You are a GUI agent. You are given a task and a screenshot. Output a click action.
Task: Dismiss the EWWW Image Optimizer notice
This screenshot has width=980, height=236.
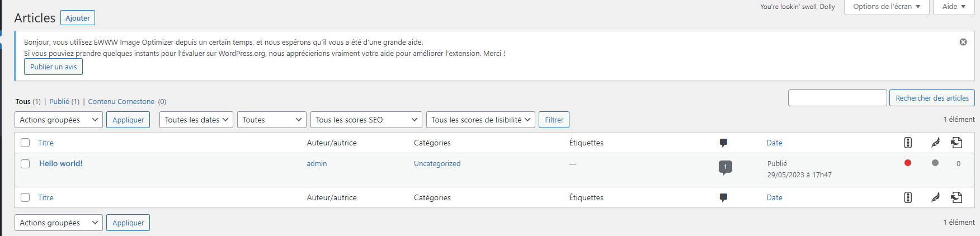point(963,42)
